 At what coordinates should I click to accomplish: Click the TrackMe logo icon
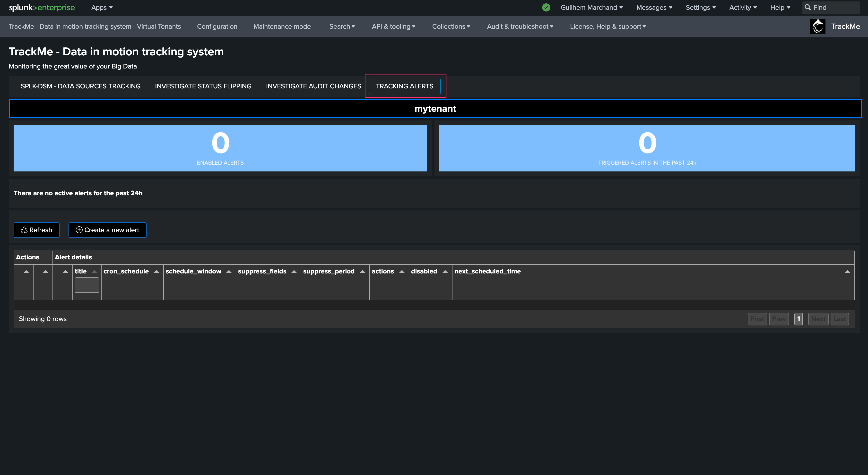[817, 26]
